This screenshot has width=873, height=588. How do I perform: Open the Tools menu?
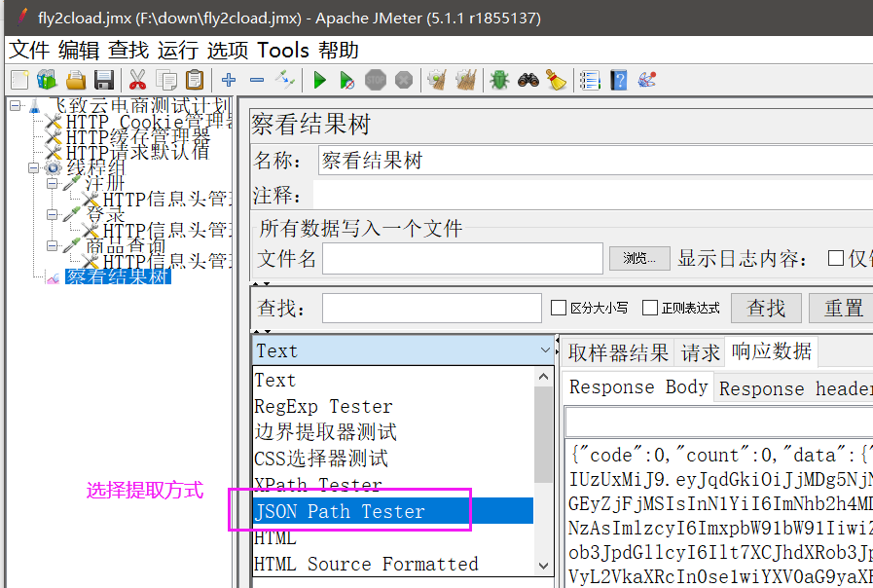click(x=281, y=50)
